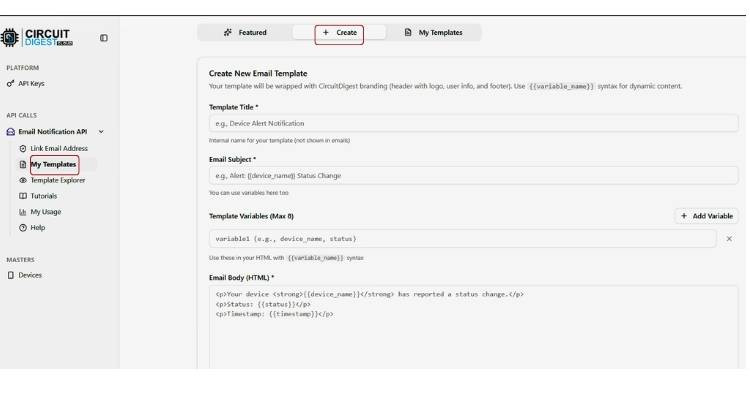Click the Circuit Digest logo

point(37,37)
